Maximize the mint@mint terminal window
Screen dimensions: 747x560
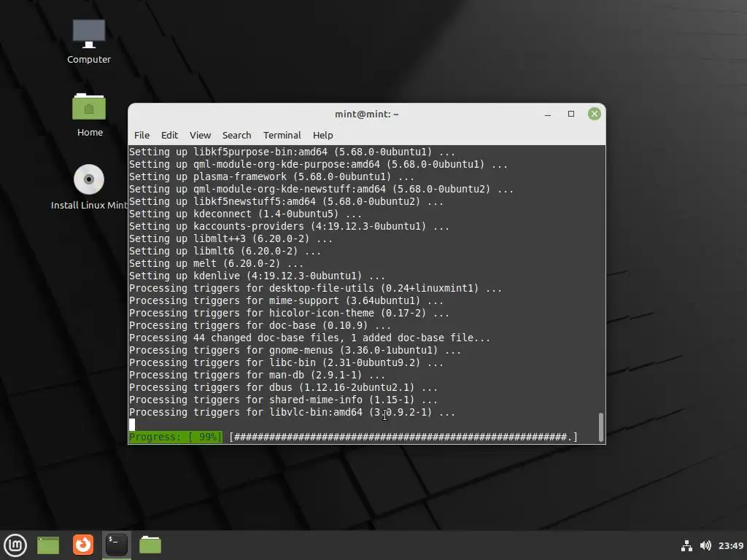[571, 114]
